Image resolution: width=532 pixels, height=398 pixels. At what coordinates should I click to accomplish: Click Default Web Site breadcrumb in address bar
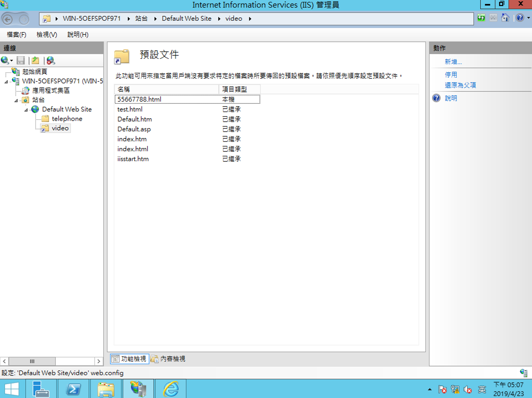click(186, 18)
